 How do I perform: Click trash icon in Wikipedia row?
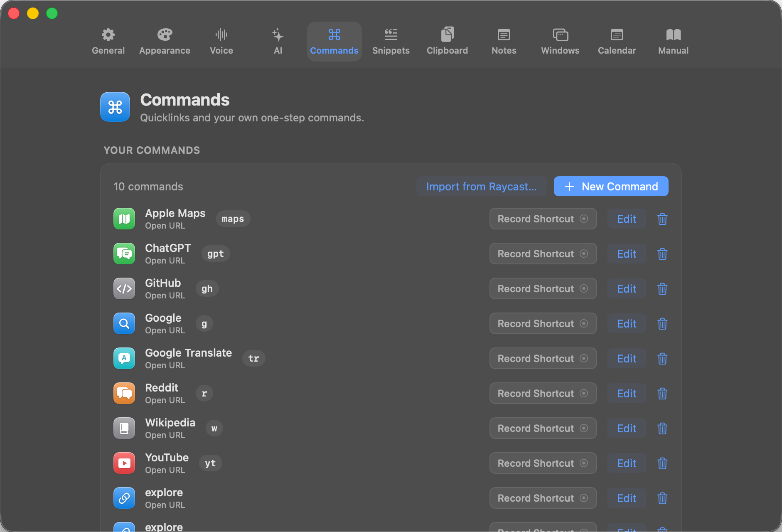(662, 429)
